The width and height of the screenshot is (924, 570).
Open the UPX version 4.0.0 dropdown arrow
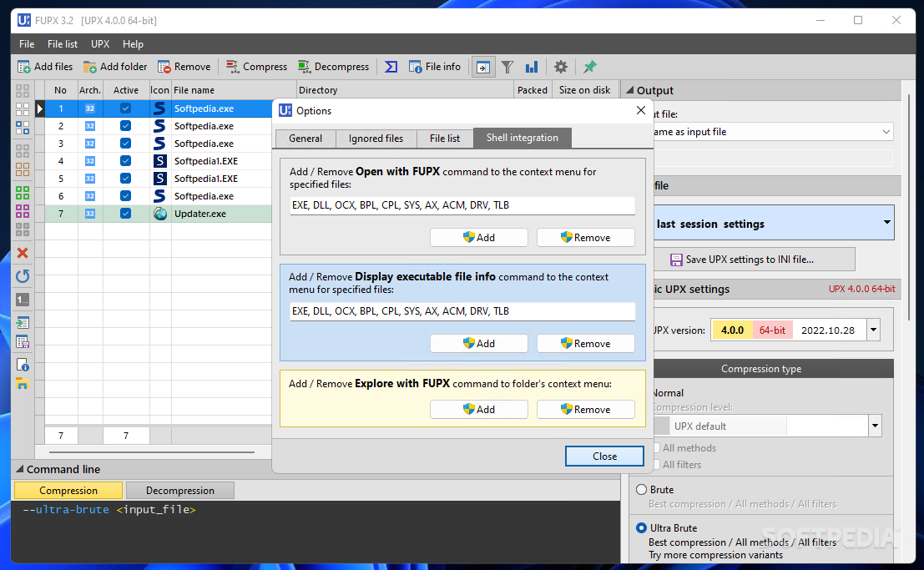tap(873, 330)
